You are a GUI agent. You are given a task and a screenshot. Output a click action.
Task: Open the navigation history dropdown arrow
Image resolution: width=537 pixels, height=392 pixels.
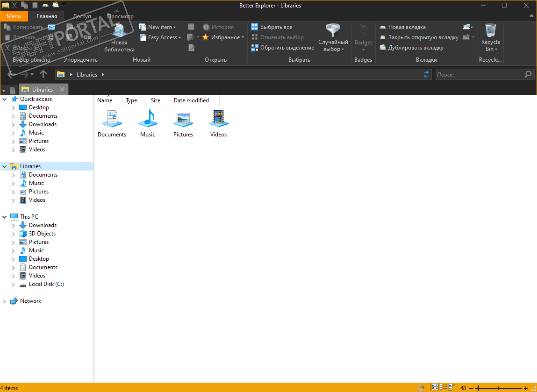(x=32, y=74)
